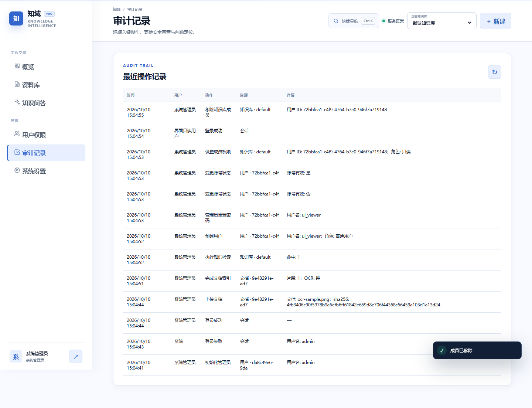Click the Ctrl K shortcut badge
The width and height of the screenshot is (532, 408).
point(368,21)
